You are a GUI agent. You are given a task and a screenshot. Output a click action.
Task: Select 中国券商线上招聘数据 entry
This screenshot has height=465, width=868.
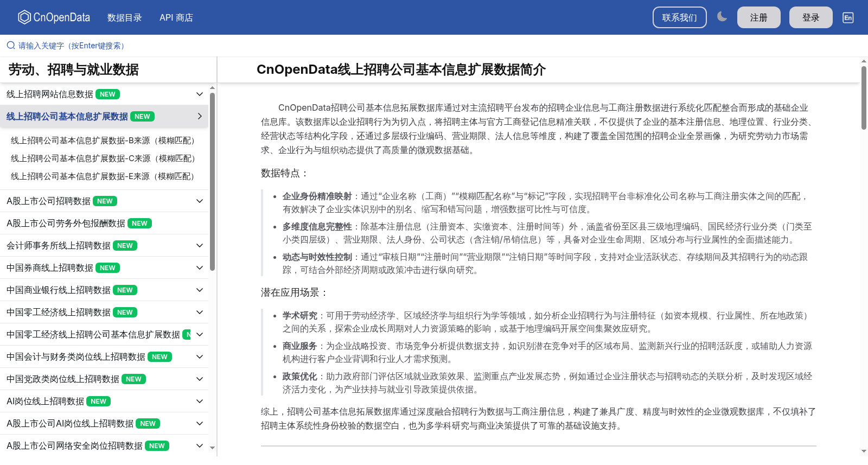[x=50, y=267]
